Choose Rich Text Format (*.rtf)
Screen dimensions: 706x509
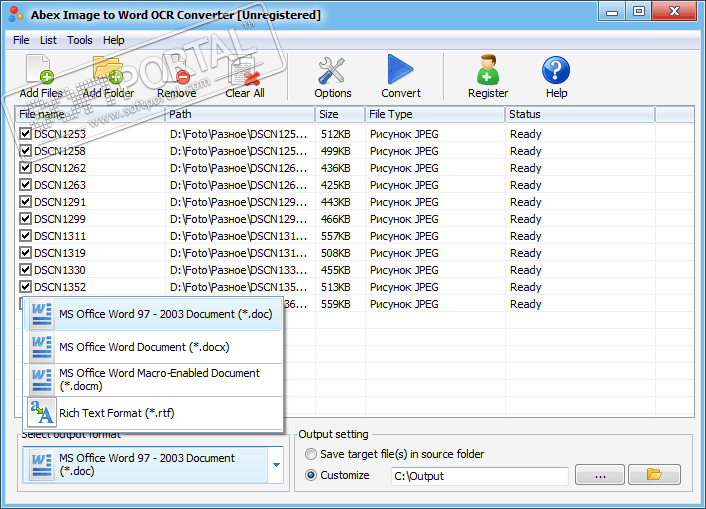pyautogui.click(x=153, y=413)
